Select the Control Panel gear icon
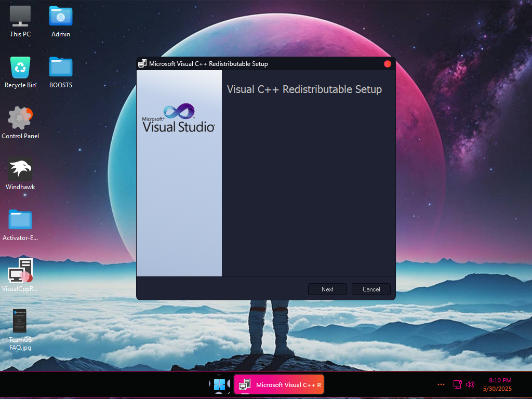This screenshot has height=399, width=532. click(20, 118)
